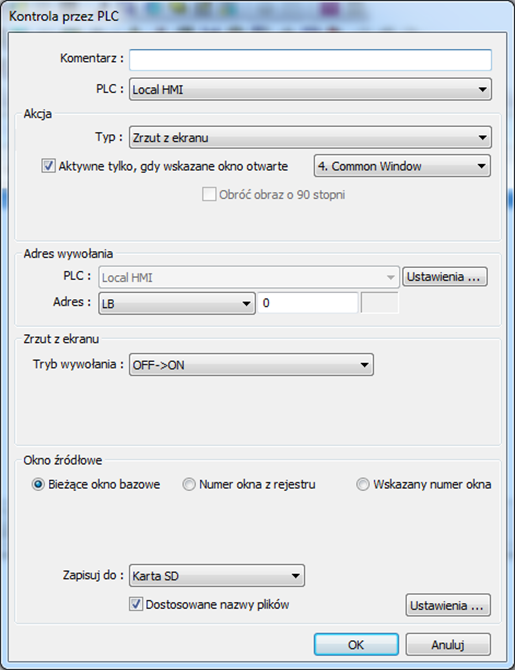Open the PLC dropdown showing Local HMI
This screenshot has height=670, width=515.
tap(310, 89)
